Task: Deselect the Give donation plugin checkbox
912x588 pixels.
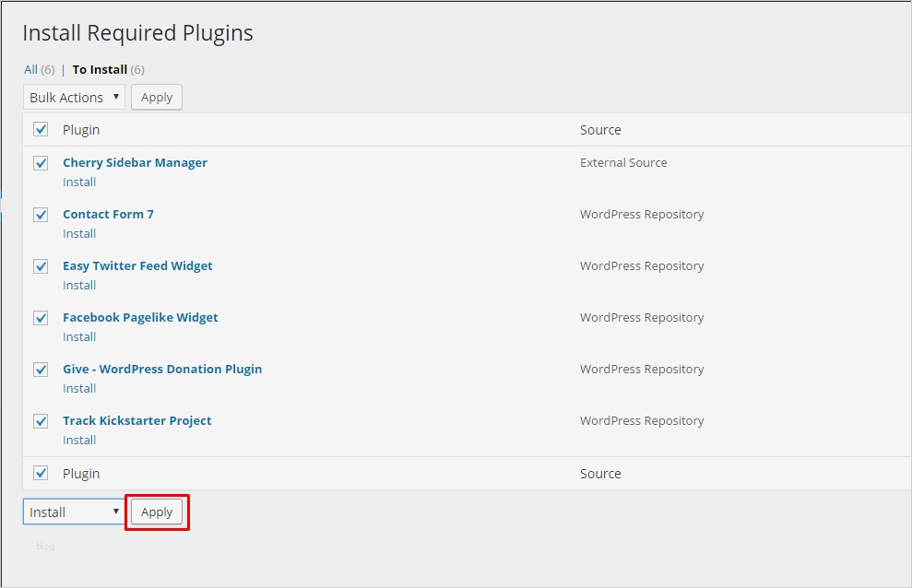Action: (x=41, y=370)
